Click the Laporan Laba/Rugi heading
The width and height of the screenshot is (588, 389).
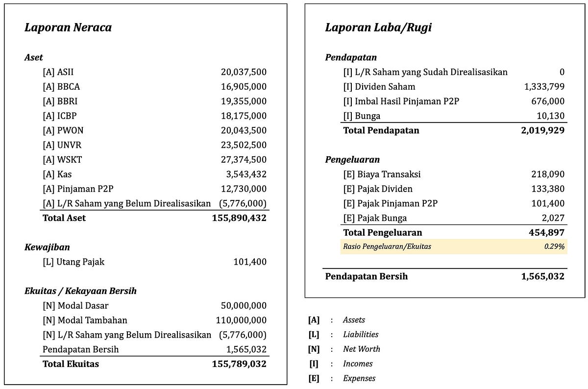pyautogui.click(x=378, y=27)
